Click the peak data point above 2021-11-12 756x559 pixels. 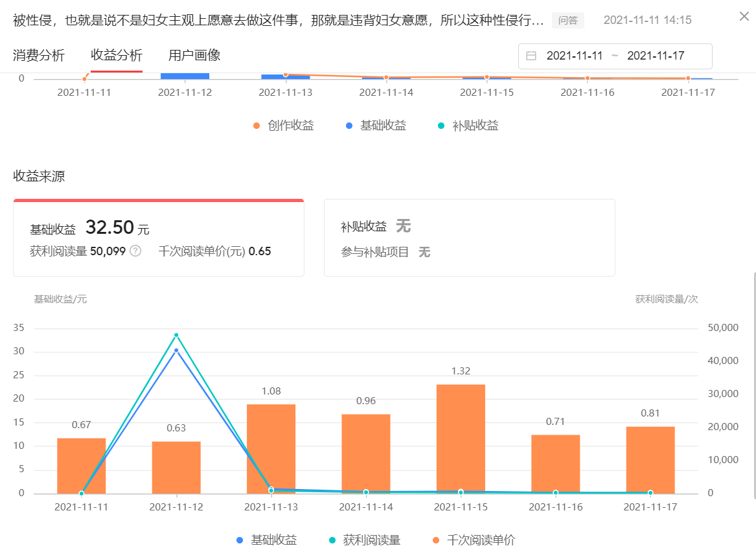176,336
